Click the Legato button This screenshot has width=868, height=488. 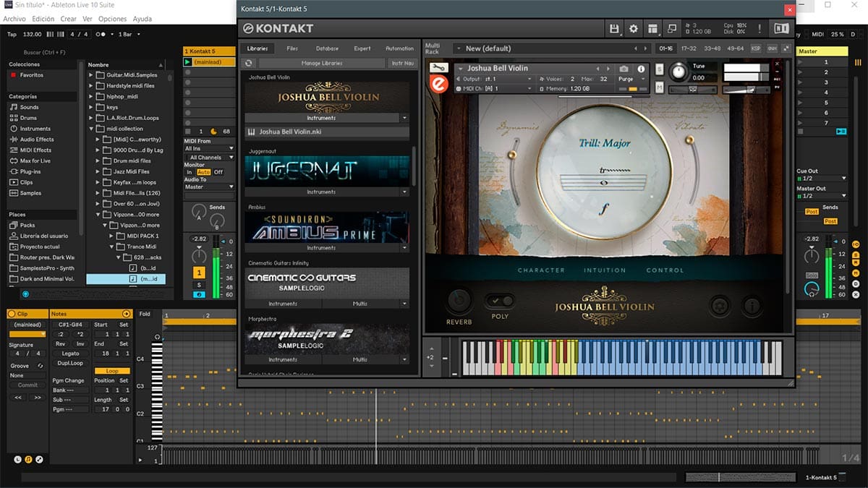(70, 354)
